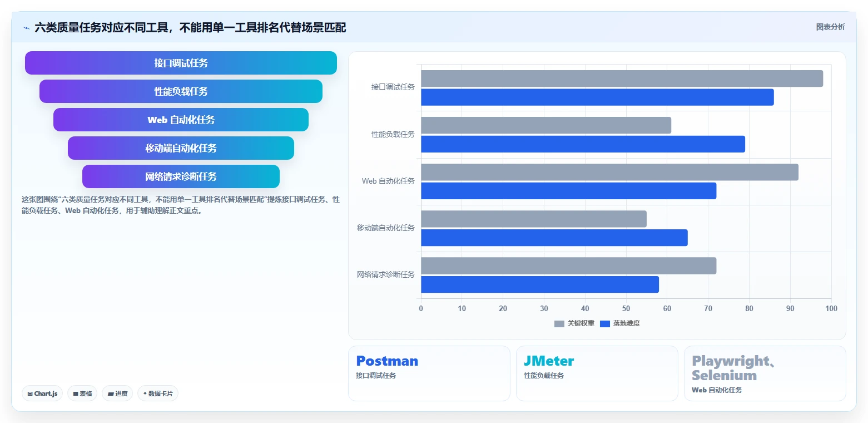Viewport: 868px width, 423px height.
Task: Select the 性能负载任务 funnel bar
Action: click(x=181, y=91)
